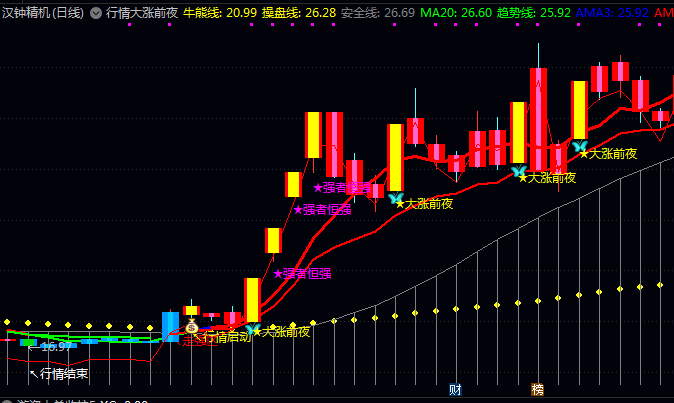The height and width of the screenshot is (403, 674).
Task: Click the tallest red candlestick on the chart
Action: pos(538,119)
